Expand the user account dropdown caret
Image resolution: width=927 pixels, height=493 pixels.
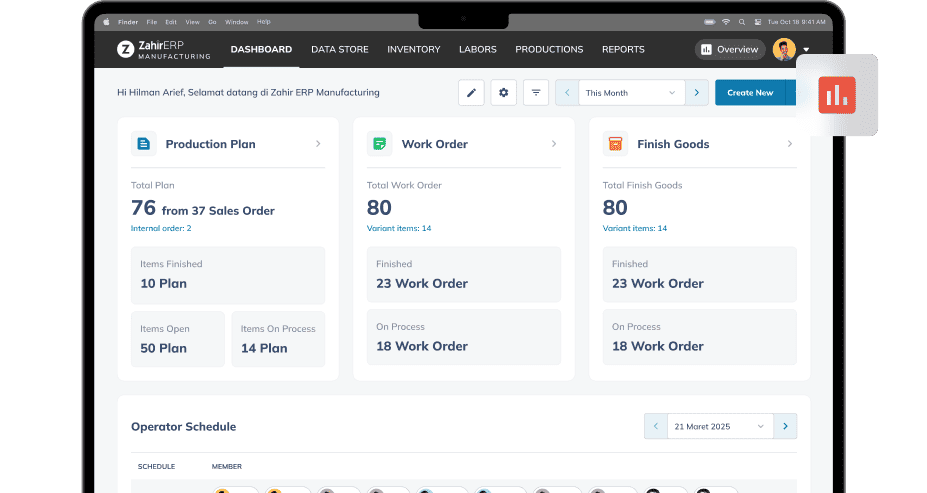pos(806,50)
